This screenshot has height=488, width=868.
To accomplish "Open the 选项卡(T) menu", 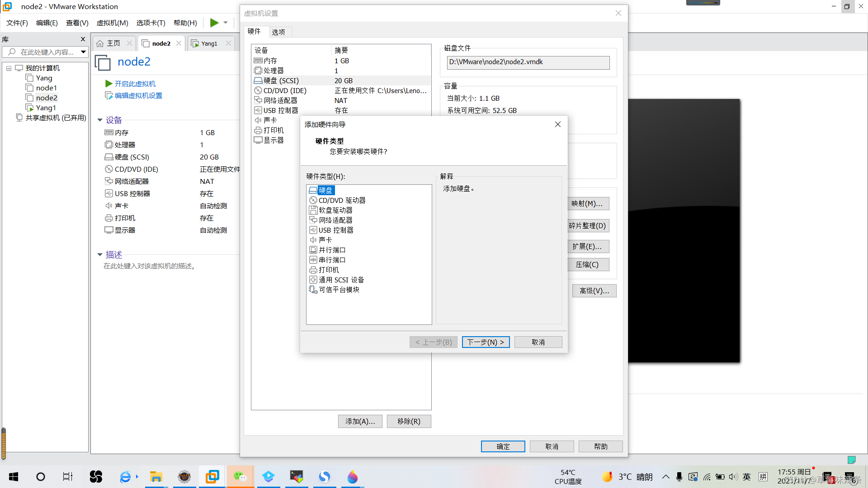I will tap(151, 23).
